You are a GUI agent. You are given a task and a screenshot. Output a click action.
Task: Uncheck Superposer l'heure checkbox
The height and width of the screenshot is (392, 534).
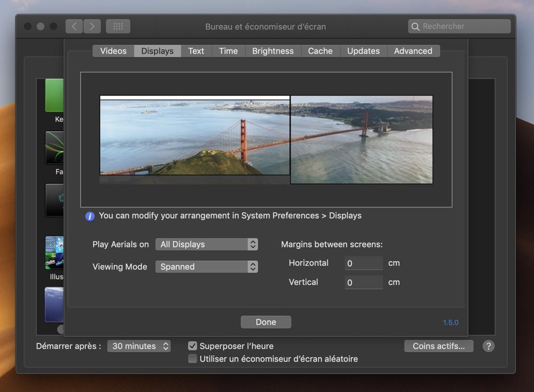pos(192,346)
